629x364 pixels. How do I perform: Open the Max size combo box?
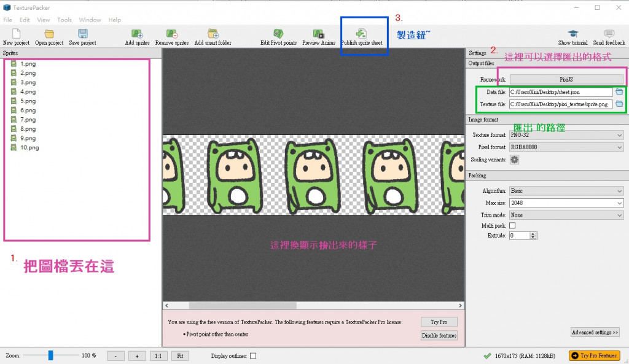click(x=566, y=203)
